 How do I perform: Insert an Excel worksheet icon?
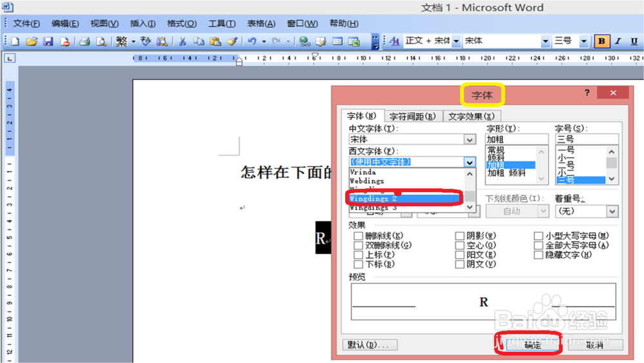click(354, 41)
